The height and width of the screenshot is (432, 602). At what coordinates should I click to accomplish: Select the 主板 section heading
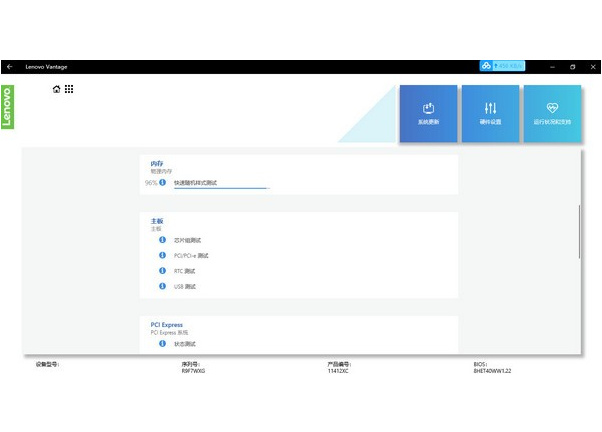(157, 221)
